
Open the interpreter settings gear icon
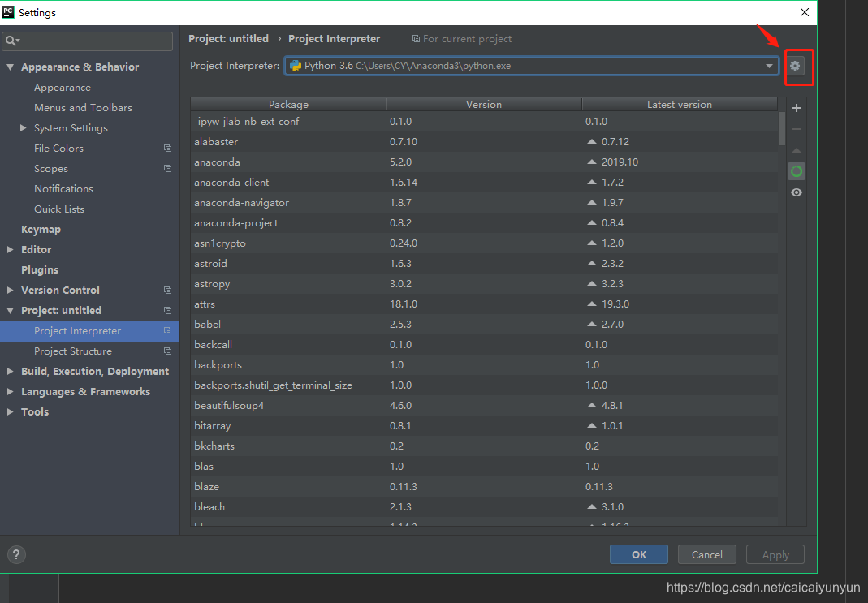click(795, 66)
